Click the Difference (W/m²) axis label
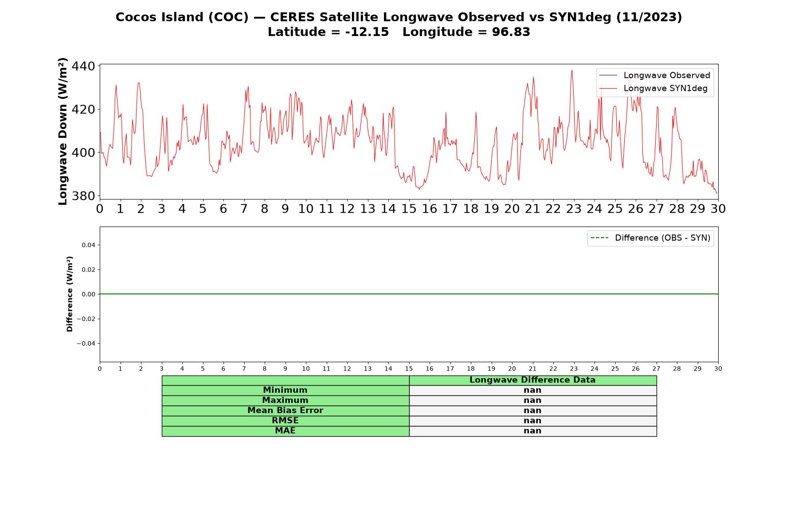 click(x=70, y=294)
